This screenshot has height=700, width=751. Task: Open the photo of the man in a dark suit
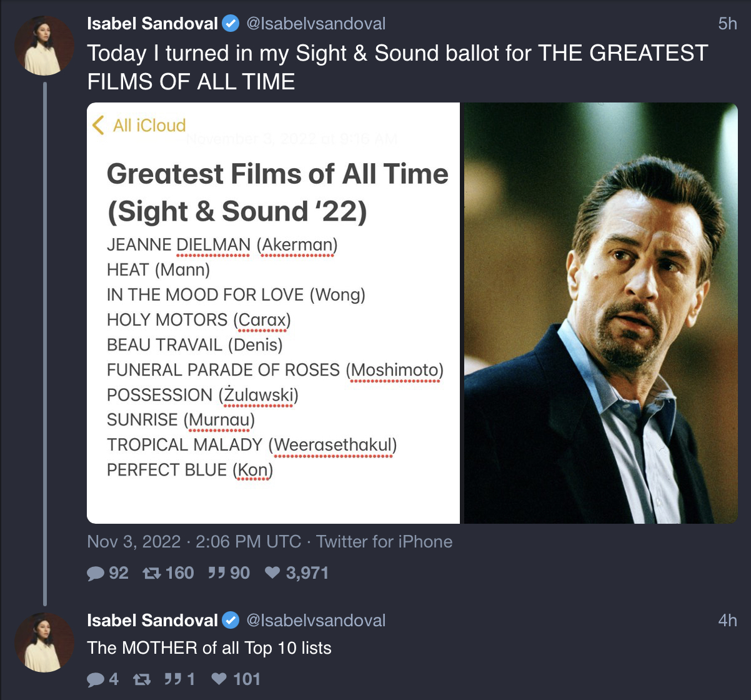[600, 313]
